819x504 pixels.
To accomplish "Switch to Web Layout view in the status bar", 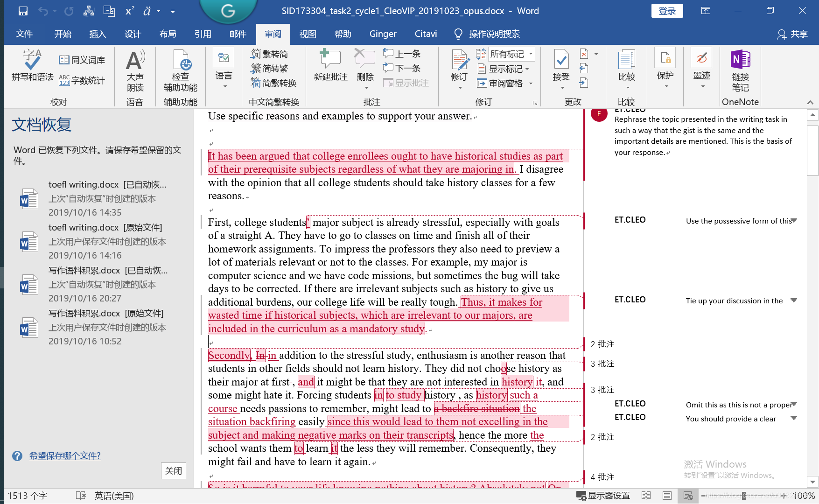I will click(688, 496).
